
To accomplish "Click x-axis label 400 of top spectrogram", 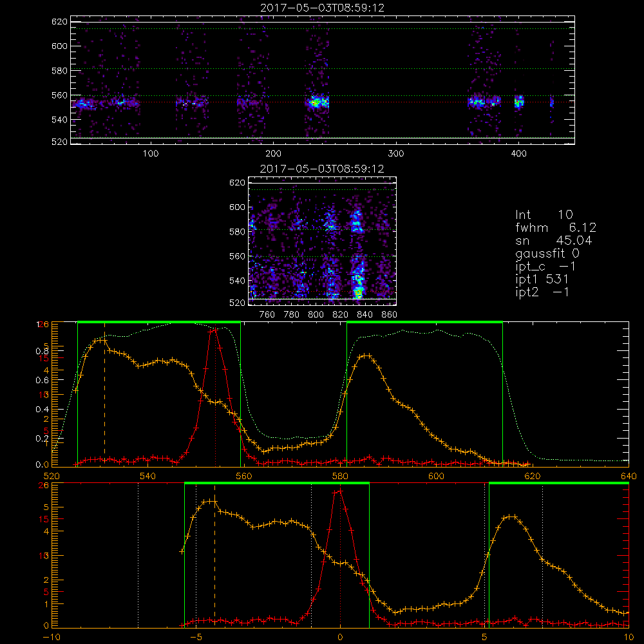I will click(x=518, y=154).
